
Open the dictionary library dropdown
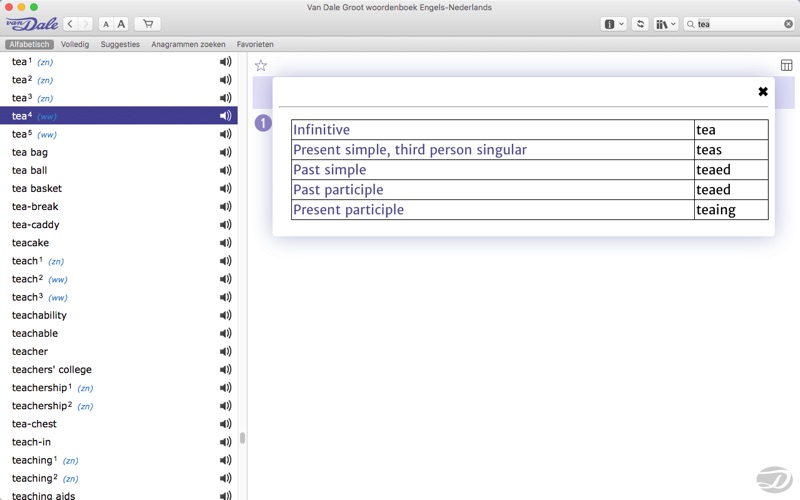pos(666,24)
